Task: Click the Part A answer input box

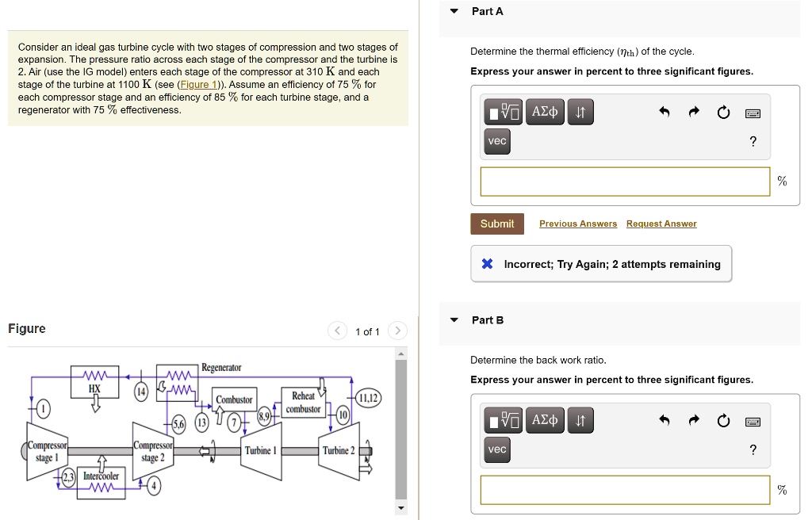Action: [625, 181]
